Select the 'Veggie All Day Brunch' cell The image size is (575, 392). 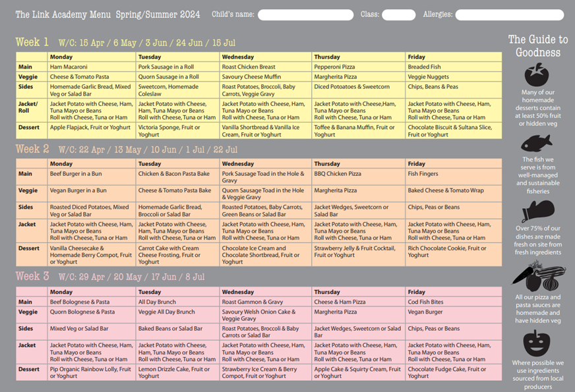point(177,315)
